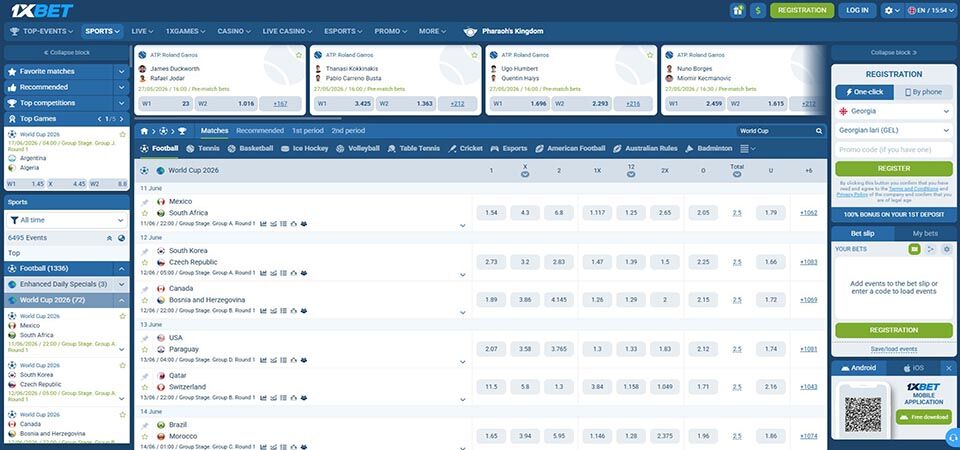The width and height of the screenshot is (960, 450).
Task: Star the South Korea vs Czech Republic match
Action: [x=145, y=262]
